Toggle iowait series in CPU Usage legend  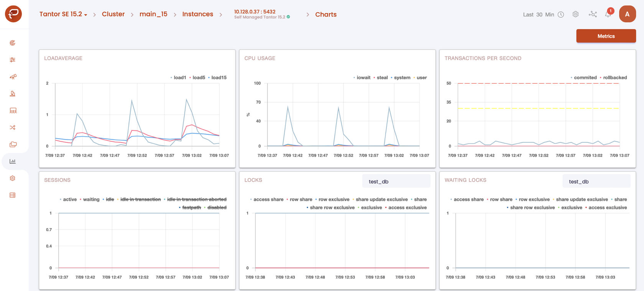click(362, 78)
